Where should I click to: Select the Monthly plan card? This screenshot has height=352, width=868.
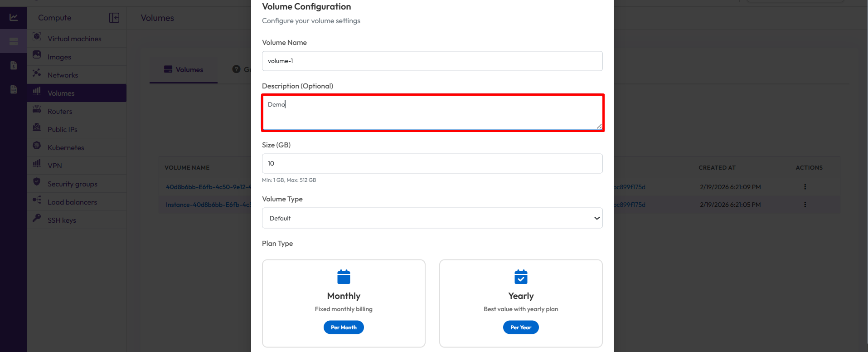point(344,303)
